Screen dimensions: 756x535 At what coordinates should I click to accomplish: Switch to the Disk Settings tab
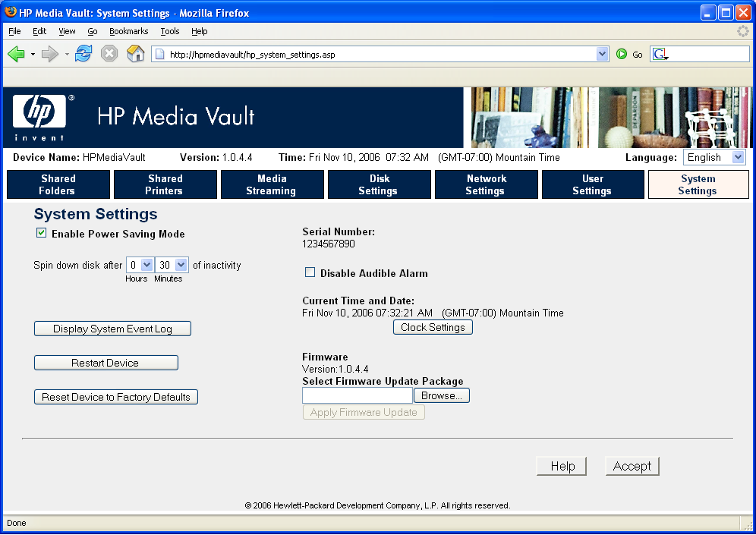click(379, 184)
